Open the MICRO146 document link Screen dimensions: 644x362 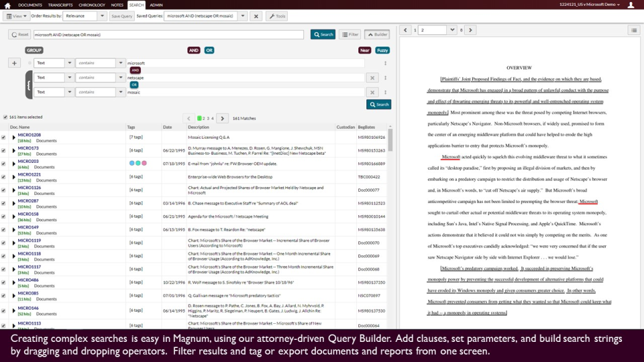(x=28, y=308)
